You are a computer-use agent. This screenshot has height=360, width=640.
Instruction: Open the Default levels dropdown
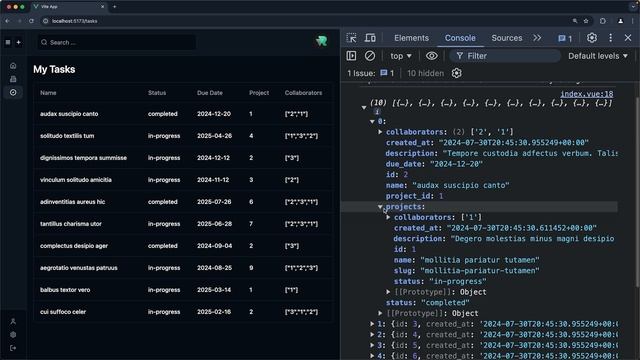[x=598, y=56]
